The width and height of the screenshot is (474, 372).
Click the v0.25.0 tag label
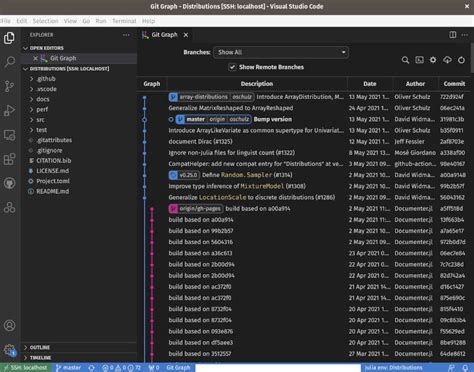point(184,175)
